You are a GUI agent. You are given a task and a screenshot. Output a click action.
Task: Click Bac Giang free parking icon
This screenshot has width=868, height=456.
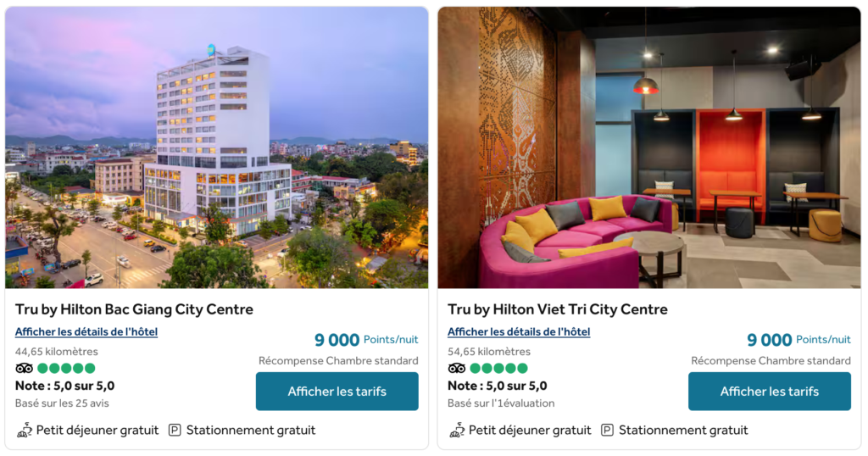pos(175,430)
